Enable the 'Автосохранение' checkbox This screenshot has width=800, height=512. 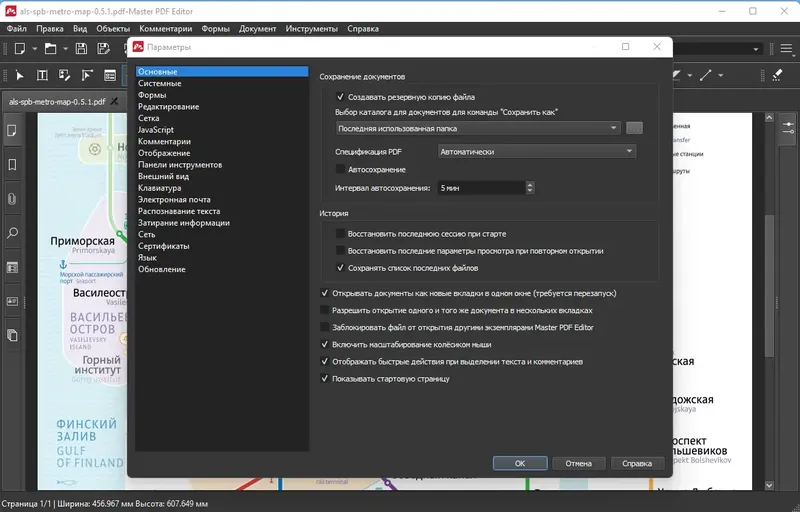pyautogui.click(x=340, y=169)
